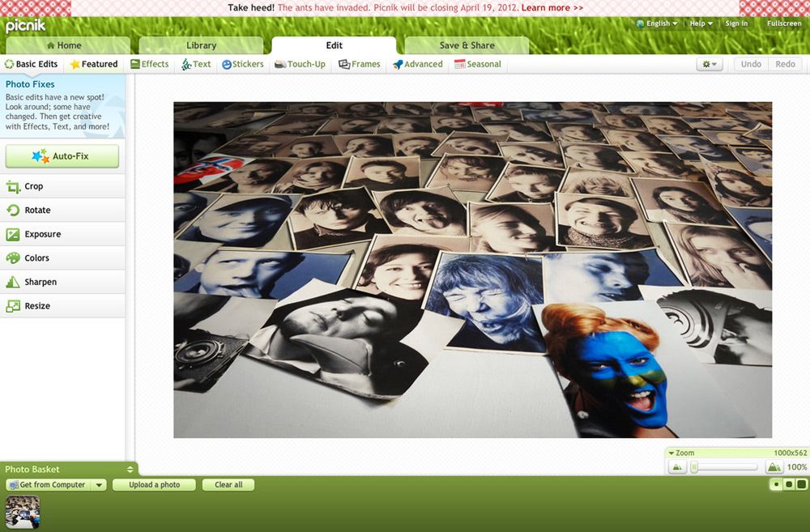Select the Edit tab

[334, 45]
